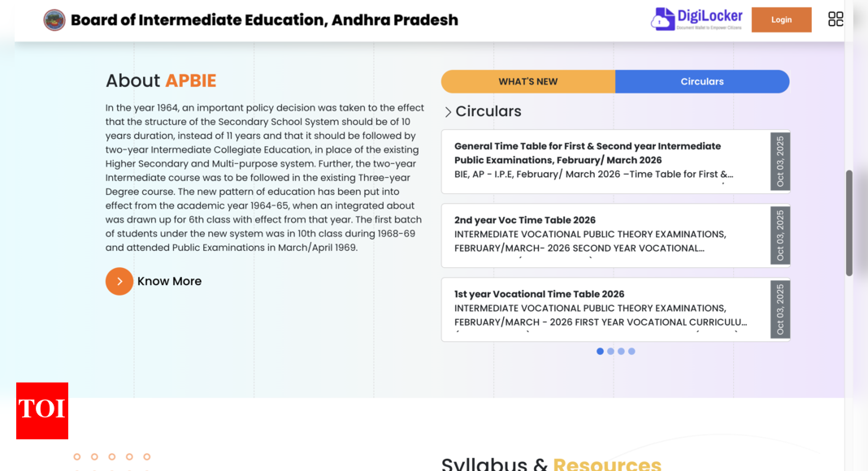The width and height of the screenshot is (868, 471).
Task: Open 2nd year Voc Time Table 2026
Action: point(525,220)
